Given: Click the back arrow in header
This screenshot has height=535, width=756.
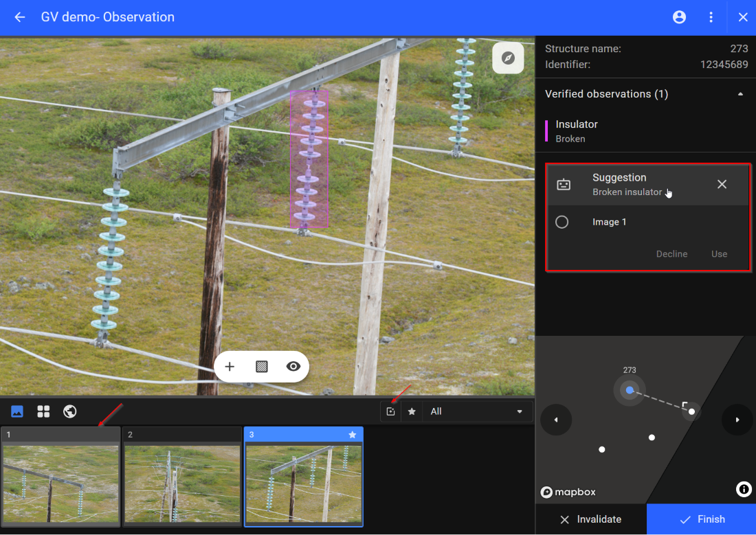Looking at the screenshot, I should point(20,17).
